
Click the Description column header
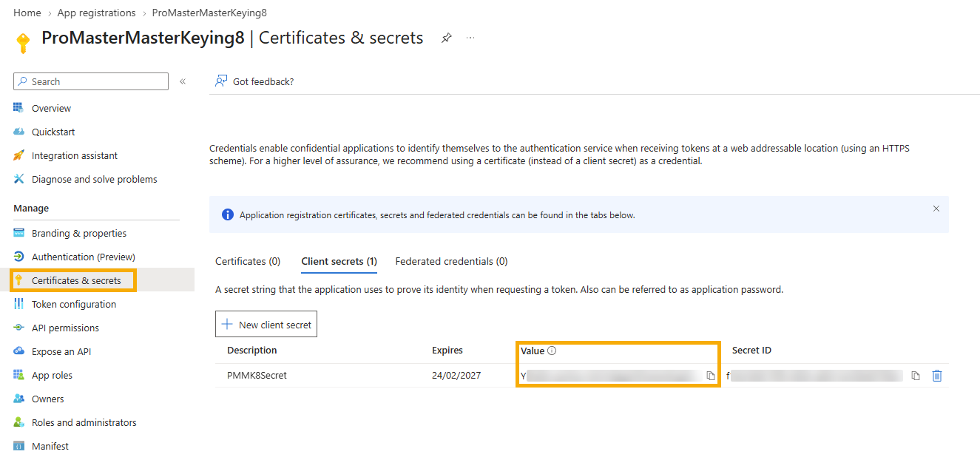pos(252,350)
